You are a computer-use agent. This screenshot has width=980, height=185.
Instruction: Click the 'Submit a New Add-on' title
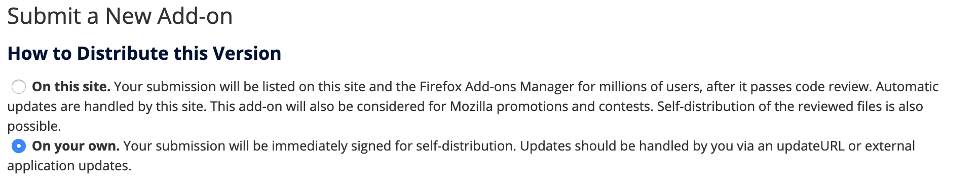pyautogui.click(x=120, y=16)
